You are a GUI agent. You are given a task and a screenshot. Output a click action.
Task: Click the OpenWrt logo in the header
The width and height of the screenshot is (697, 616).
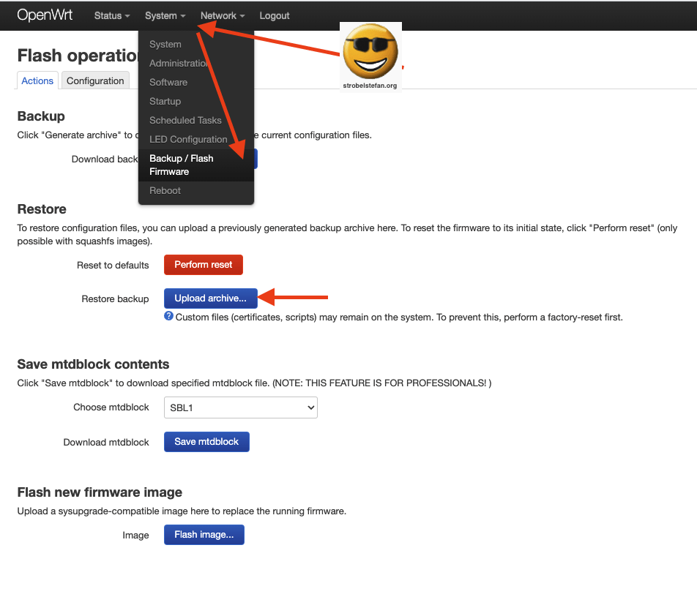[45, 15]
